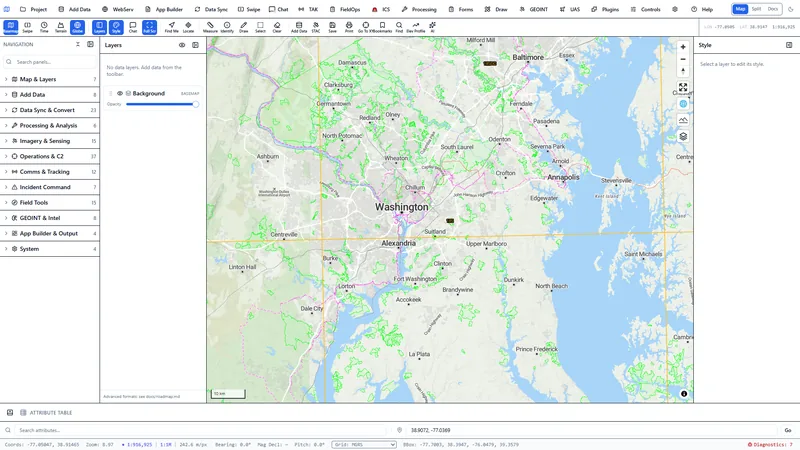Expand the Add Data navigation section
800x450 pixels.
coord(49,94)
